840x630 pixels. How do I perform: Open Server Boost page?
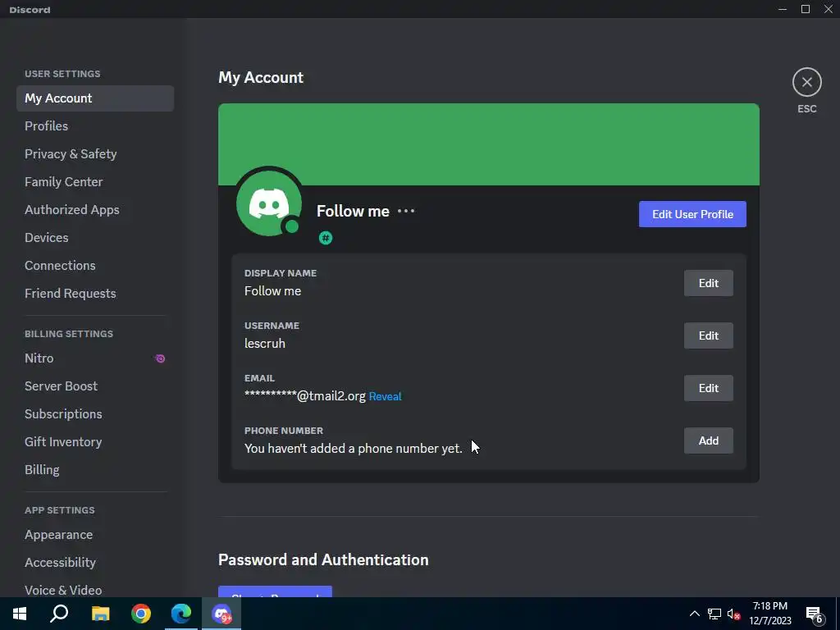coord(95,386)
